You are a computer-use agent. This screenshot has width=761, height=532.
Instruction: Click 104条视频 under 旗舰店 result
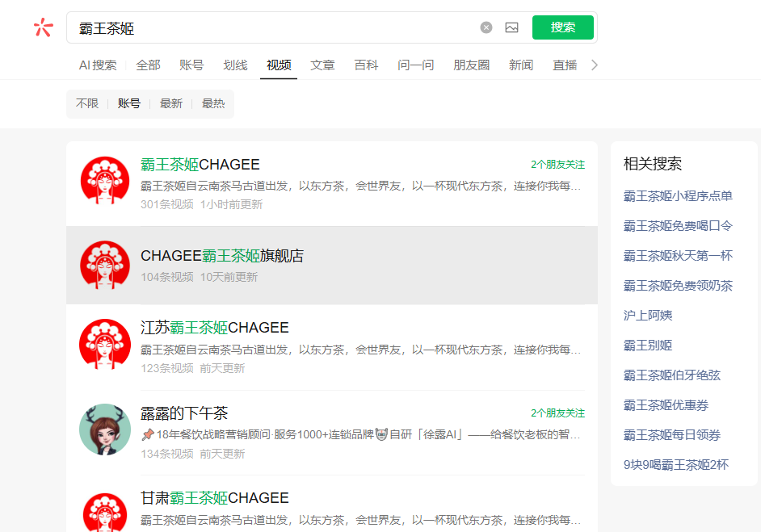point(167,277)
